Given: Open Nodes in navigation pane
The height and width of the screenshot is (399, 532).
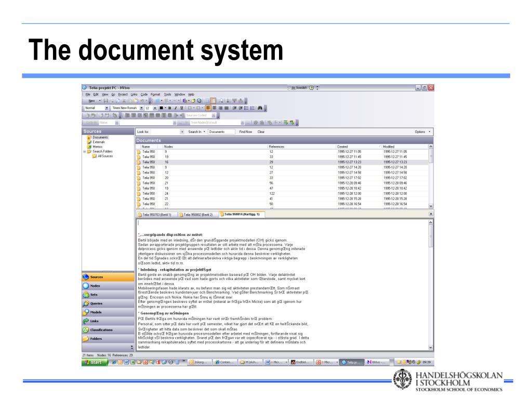Looking at the screenshot, I should coord(108,286).
